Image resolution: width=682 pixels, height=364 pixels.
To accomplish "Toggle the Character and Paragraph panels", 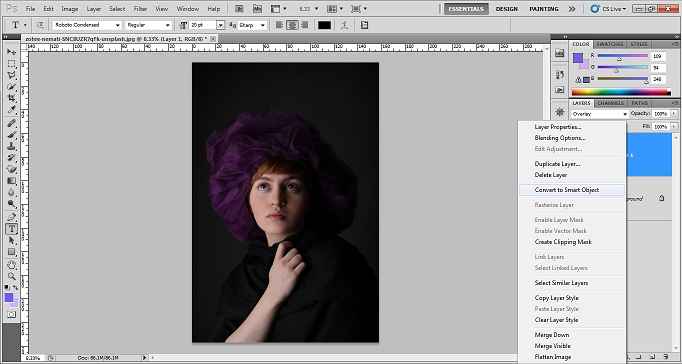I will coord(364,25).
